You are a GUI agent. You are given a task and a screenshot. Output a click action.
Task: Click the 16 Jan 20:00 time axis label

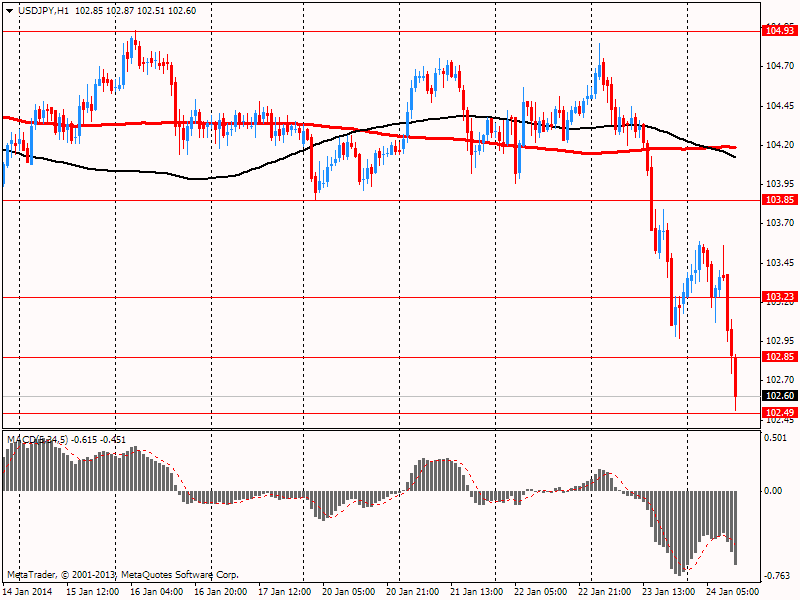[x=221, y=591]
